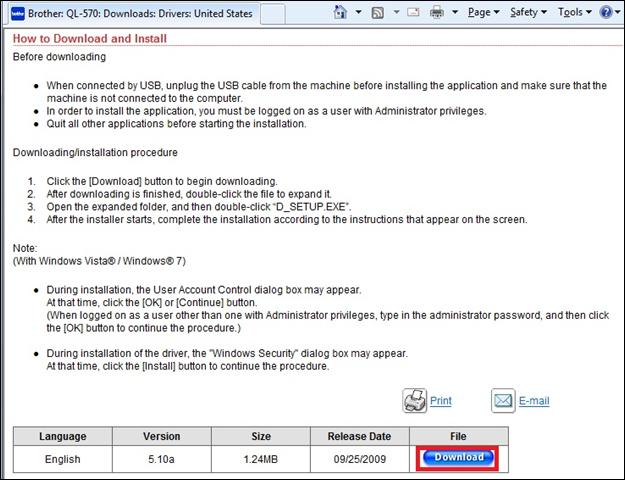The image size is (625, 480).
Task: Click the browser Print toolbar icon
Action: pyautogui.click(x=437, y=13)
